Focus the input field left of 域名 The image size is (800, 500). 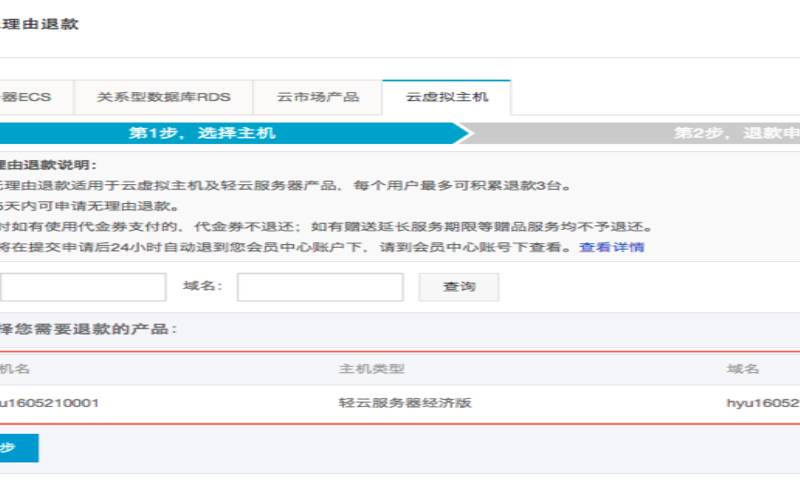pos(83,287)
